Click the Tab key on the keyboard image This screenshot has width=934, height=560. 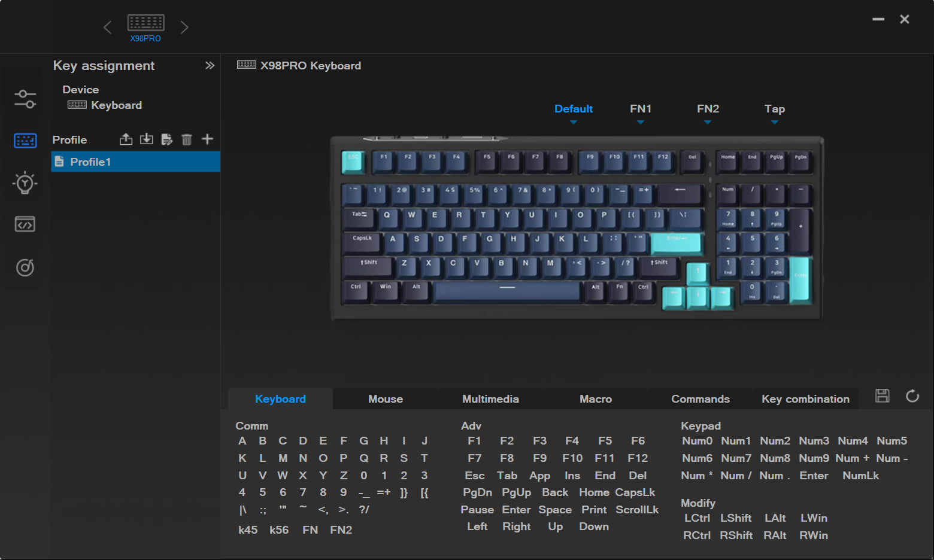(359, 218)
